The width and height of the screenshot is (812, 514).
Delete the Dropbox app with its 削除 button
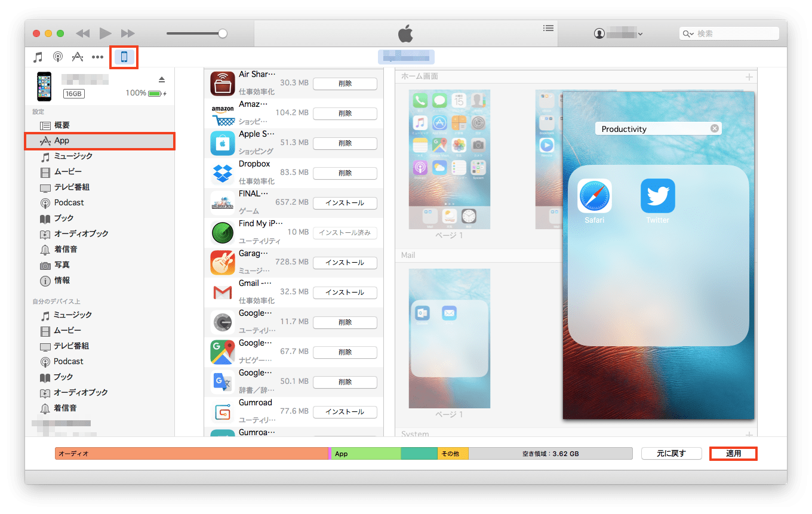click(345, 173)
